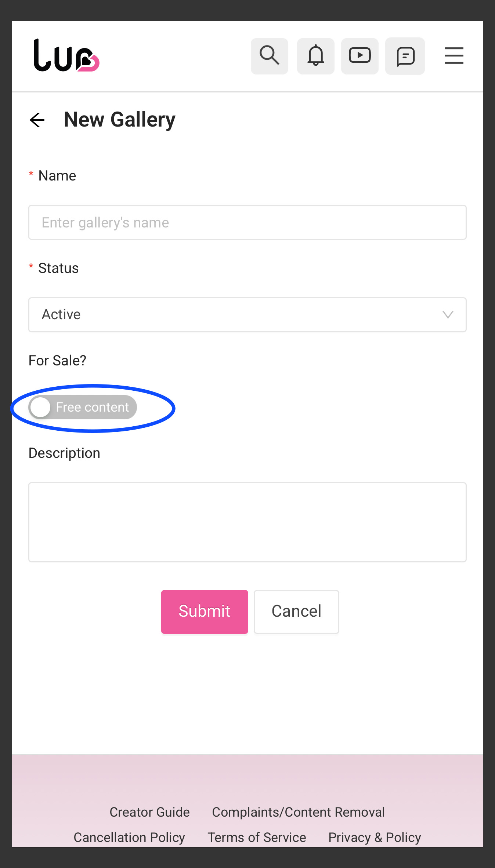
Task: Expand the Status dropdown showing Active
Action: coord(247,315)
